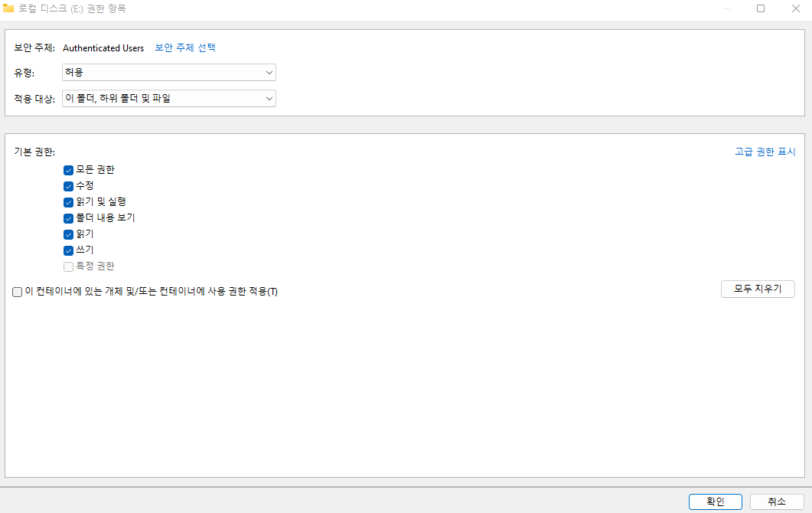Click the Authenticated Users principal text
812x513 pixels.
tap(103, 48)
